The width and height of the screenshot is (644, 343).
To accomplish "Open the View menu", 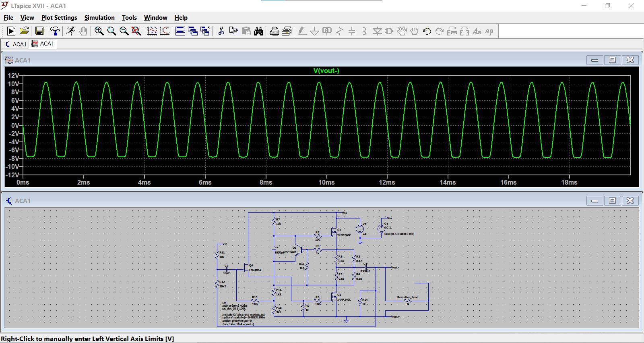I will point(27,18).
